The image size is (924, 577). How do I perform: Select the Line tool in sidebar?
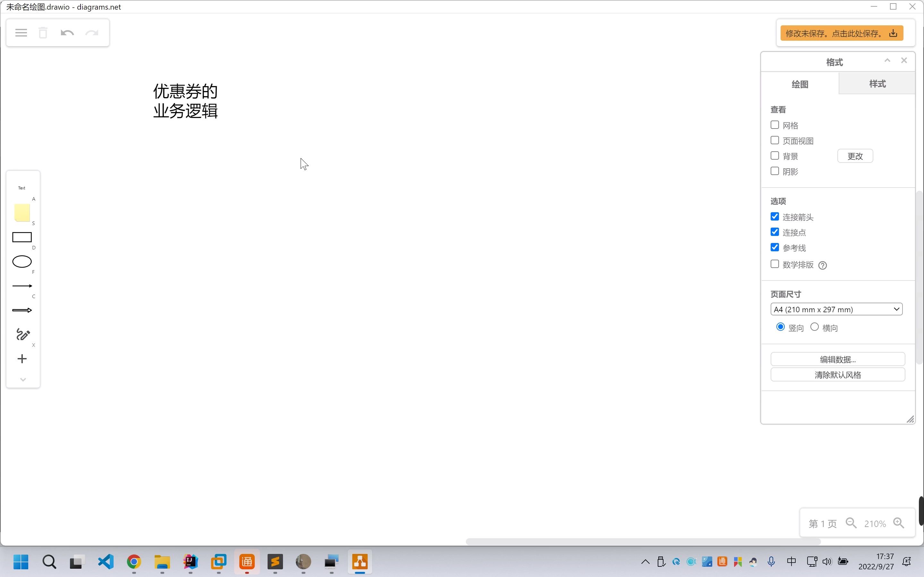(22, 285)
